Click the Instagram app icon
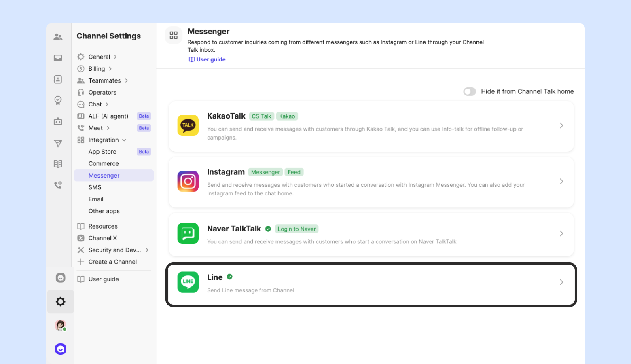 coord(188,181)
